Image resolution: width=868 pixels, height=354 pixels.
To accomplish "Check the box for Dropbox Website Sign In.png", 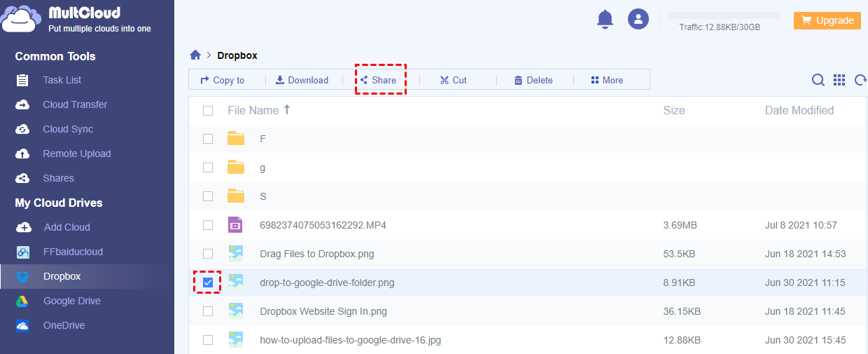I will click(208, 311).
